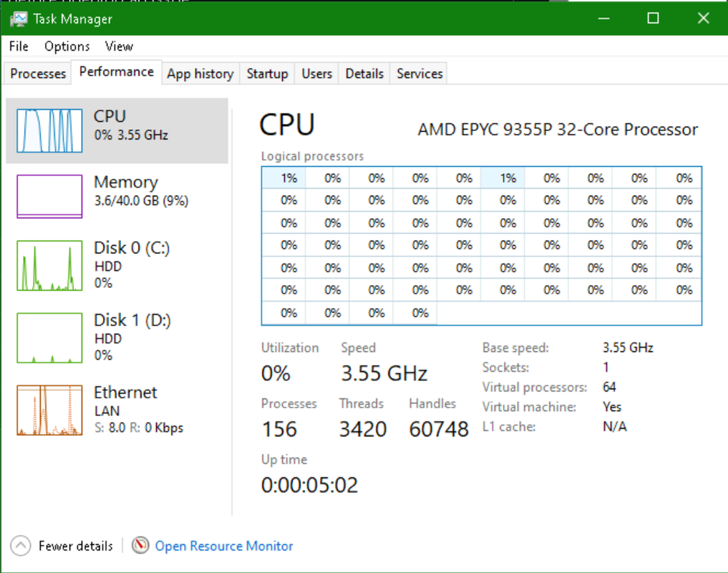
Task: Collapse view with Fewer details arrow icon
Action: (x=21, y=546)
